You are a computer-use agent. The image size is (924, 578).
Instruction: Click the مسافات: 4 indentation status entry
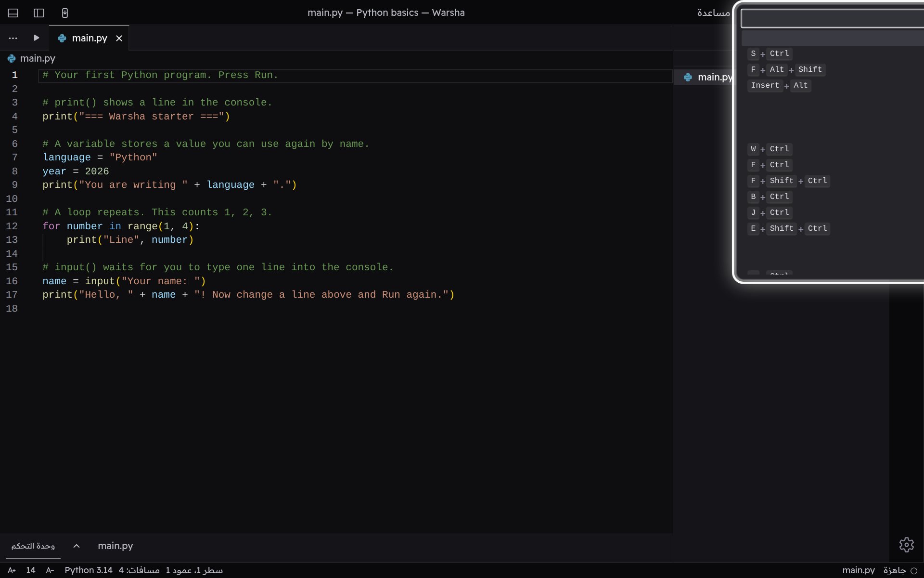click(139, 570)
